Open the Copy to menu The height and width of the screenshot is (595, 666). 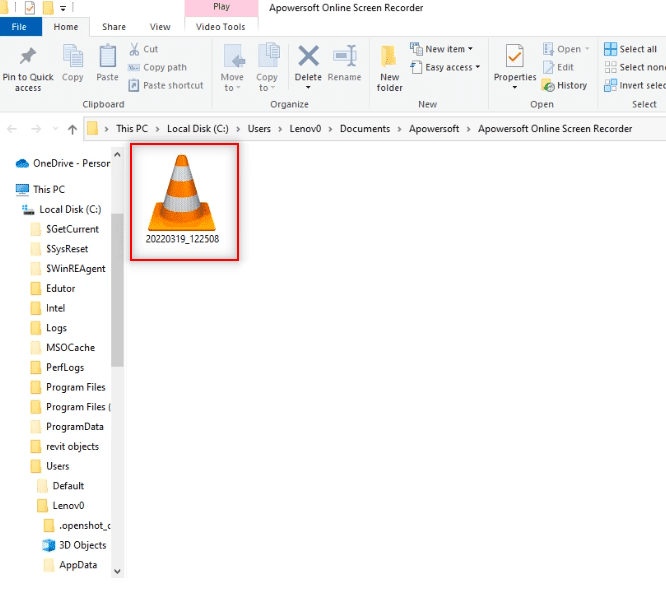coord(267,68)
